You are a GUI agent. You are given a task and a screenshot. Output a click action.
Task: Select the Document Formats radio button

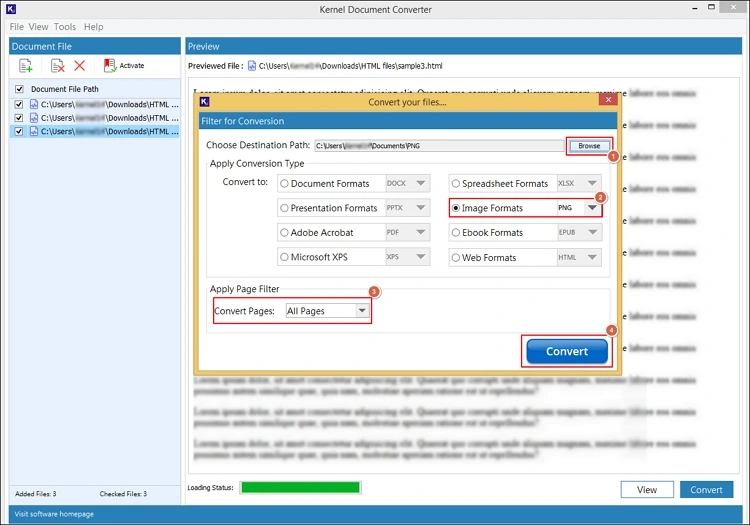click(x=285, y=184)
